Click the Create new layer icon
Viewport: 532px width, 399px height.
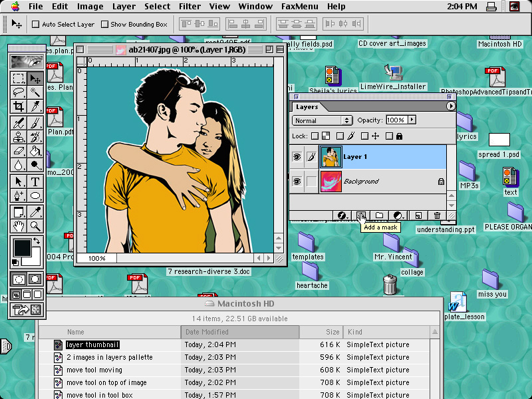(x=418, y=215)
